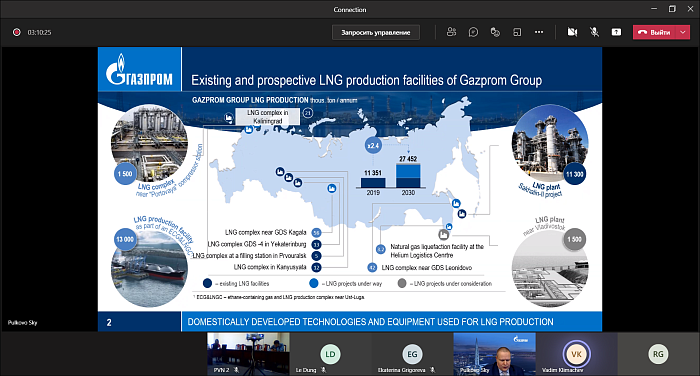This screenshot has height=376, width=700.
Task: Select the PVN 2 video thumbnail
Action: [x=248, y=353]
